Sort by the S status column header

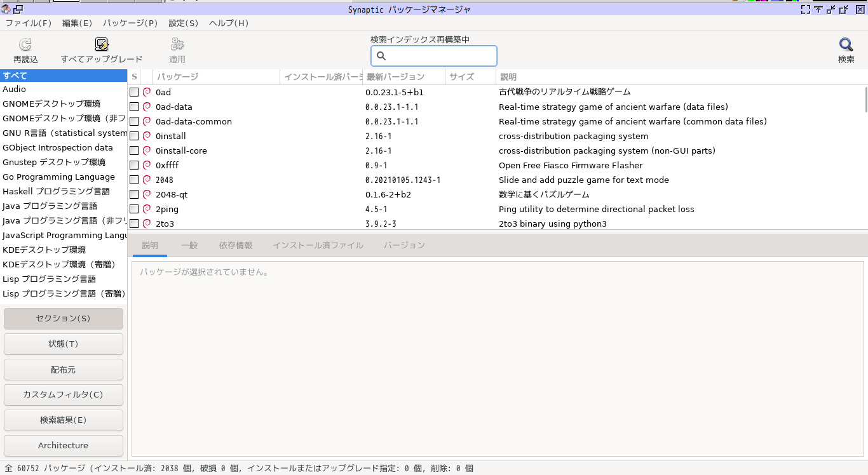pyautogui.click(x=134, y=77)
